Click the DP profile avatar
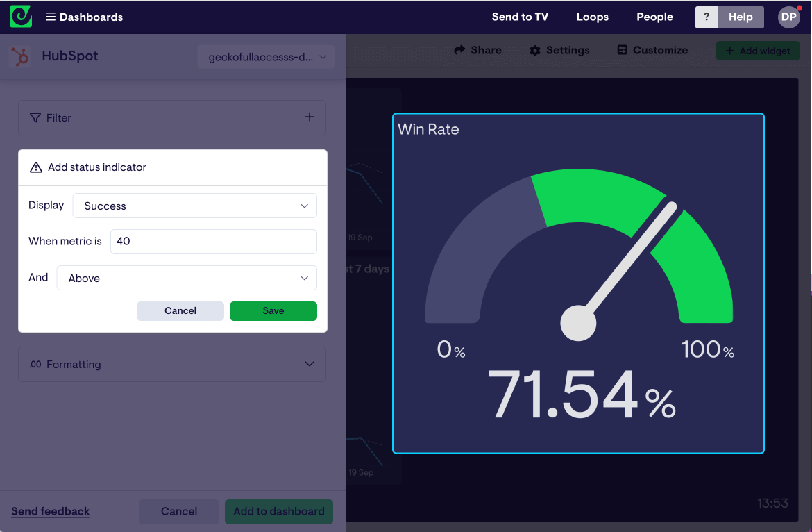Image resolution: width=812 pixels, height=532 pixels. point(788,17)
